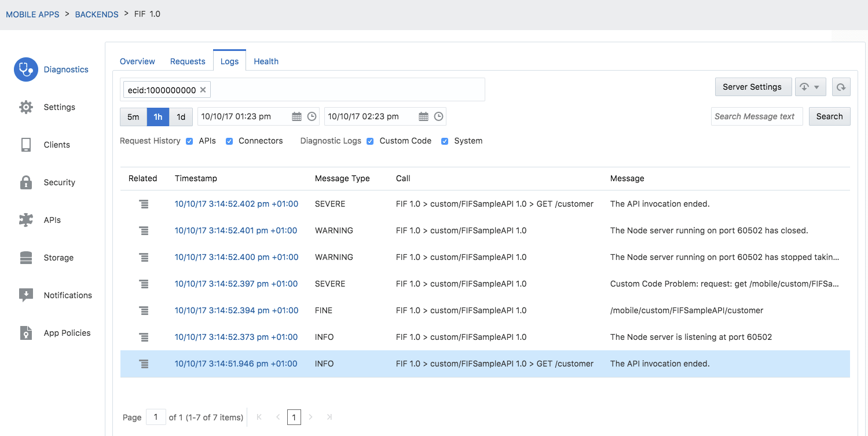Click the Search Message text field
Screen dimensions: 868x436
pos(756,116)
